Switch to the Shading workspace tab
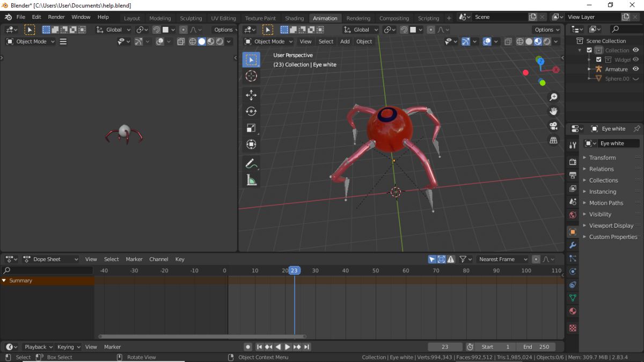644x362 pixels. tap(294, 18)
